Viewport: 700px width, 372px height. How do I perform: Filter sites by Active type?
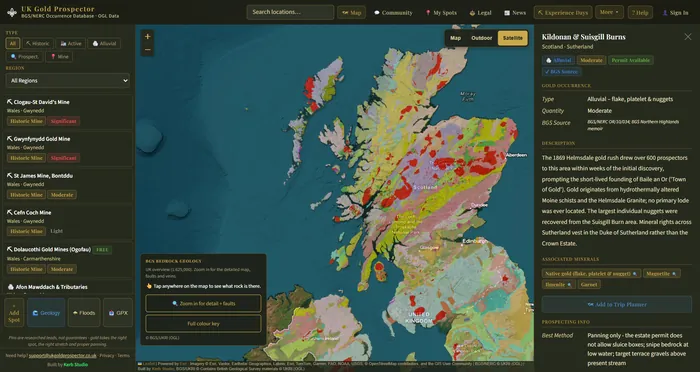tap(71, 43)
